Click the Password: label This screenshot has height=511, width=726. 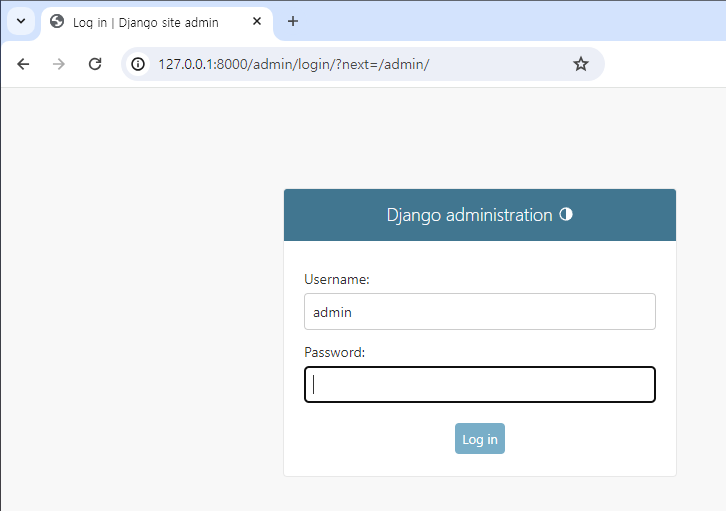(334, 353)
